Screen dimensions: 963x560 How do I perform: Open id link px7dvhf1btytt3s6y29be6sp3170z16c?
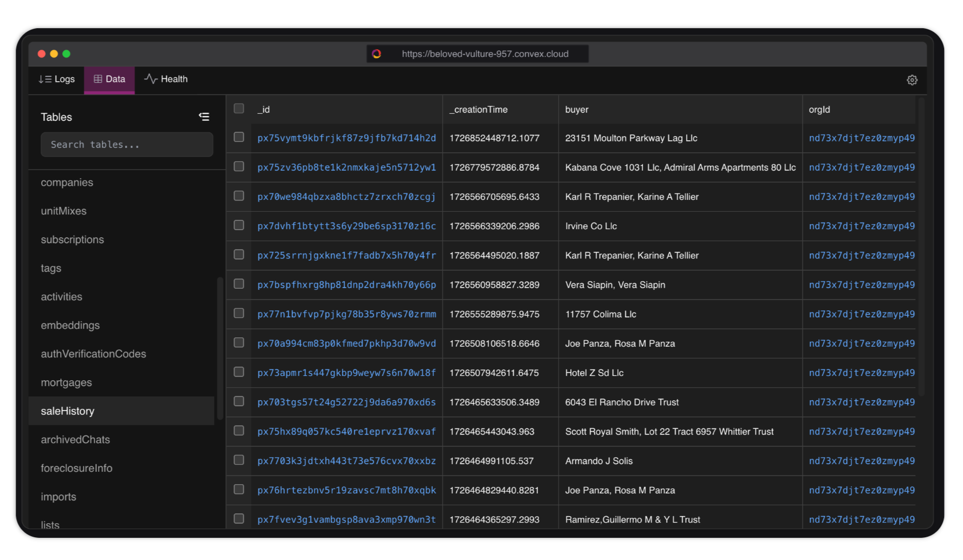[x=347, y=226]
